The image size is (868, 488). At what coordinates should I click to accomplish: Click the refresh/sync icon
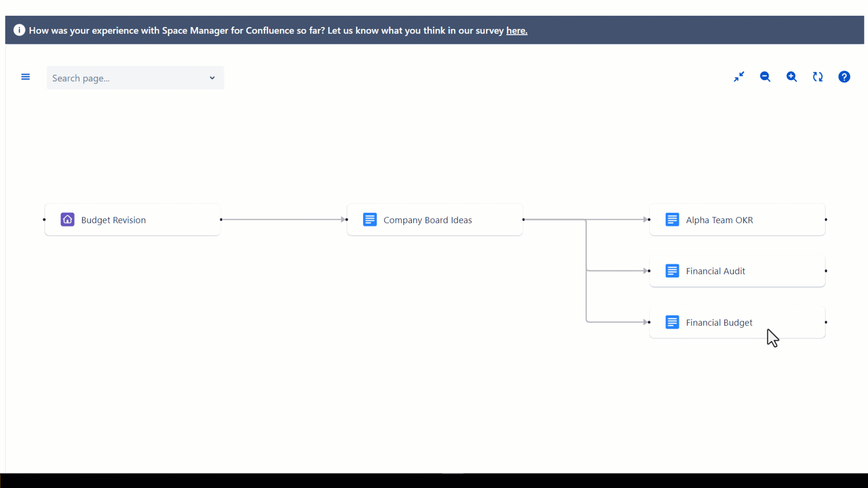(x=818, y=76)
